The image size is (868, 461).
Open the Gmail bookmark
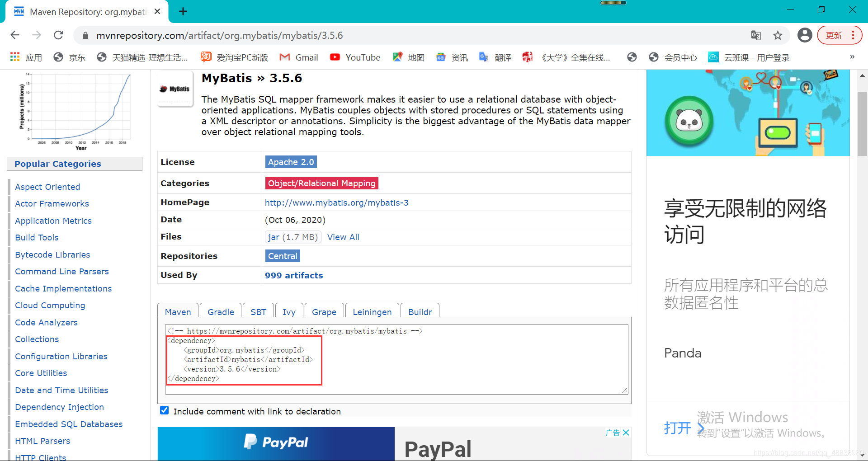[299, 57]
